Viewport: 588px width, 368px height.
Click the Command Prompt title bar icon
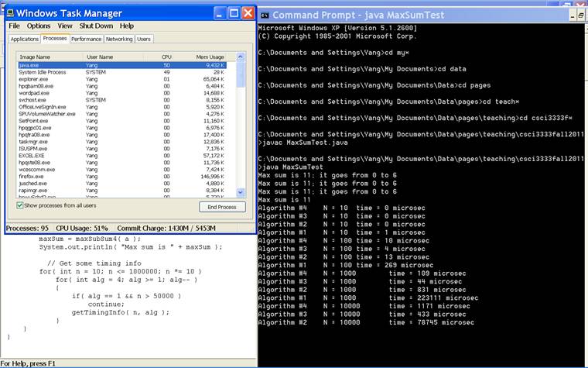click(x=265, y=15)
